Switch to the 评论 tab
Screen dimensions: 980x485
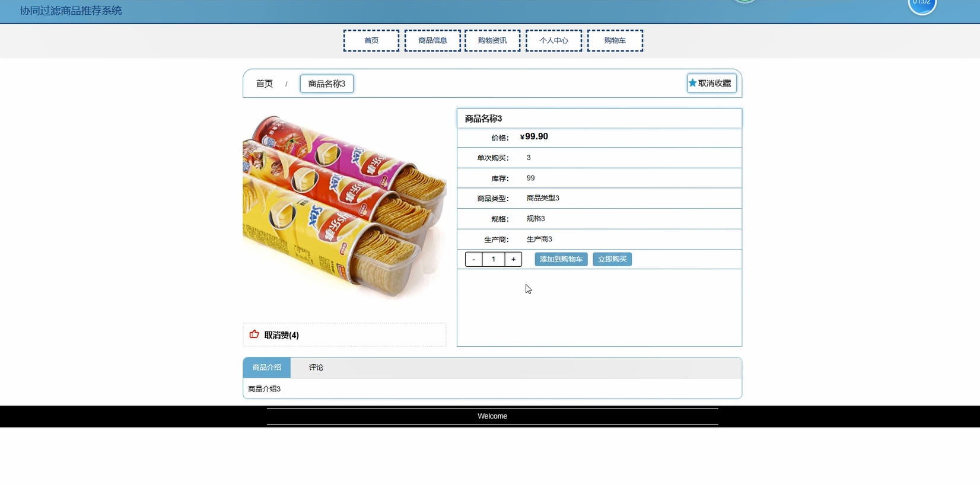(x=316, y=368)
